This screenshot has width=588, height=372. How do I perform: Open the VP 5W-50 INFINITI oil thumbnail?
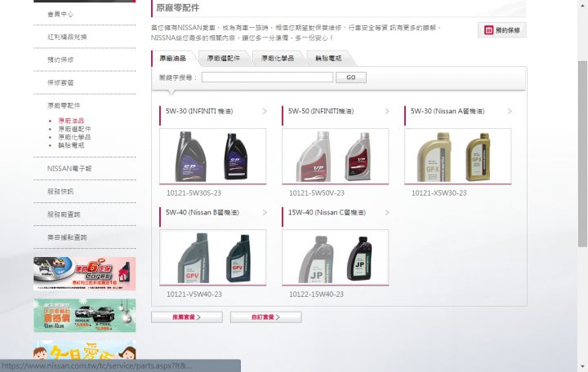coord(336,156)
